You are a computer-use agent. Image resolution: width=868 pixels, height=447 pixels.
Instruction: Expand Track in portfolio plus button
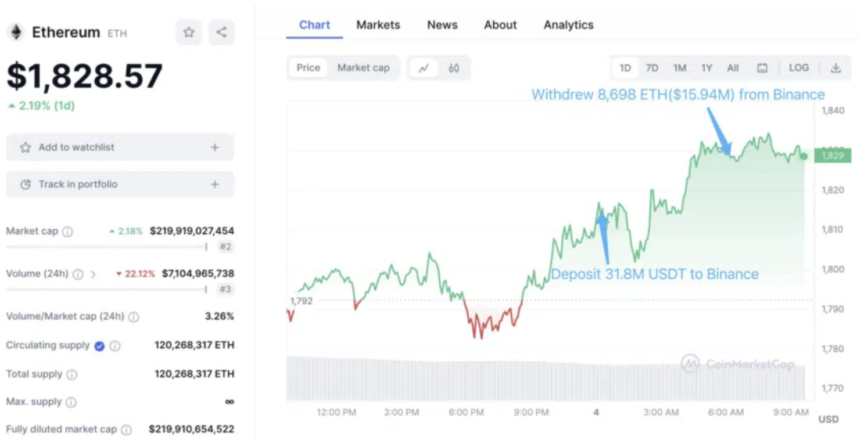(215, 185)
